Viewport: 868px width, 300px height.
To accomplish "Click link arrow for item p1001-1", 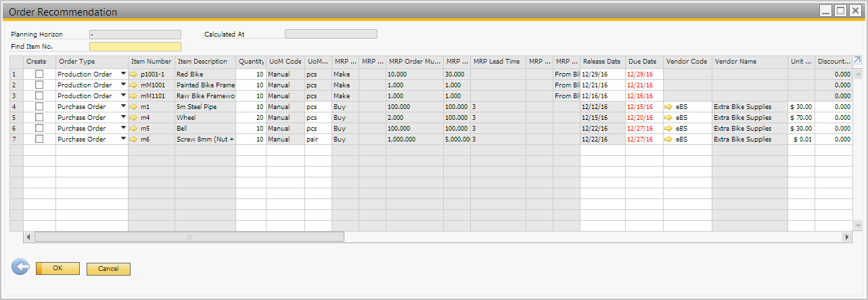I will 133,74.
